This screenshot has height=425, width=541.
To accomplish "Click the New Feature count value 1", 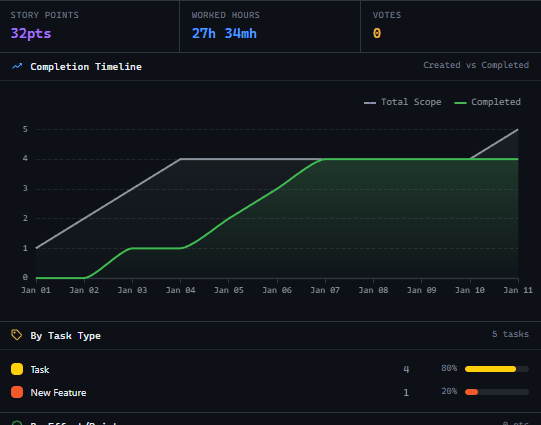I will tap(406, 393).
